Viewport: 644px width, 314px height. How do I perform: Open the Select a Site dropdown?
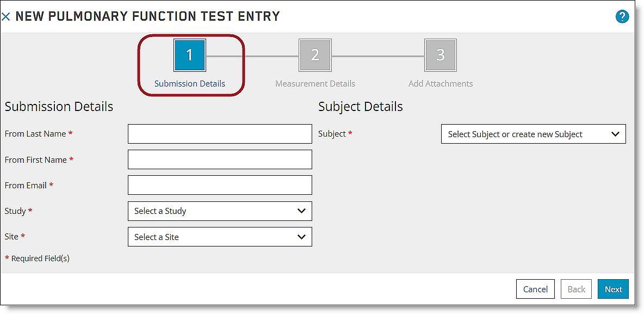click(x=220, y=237)
